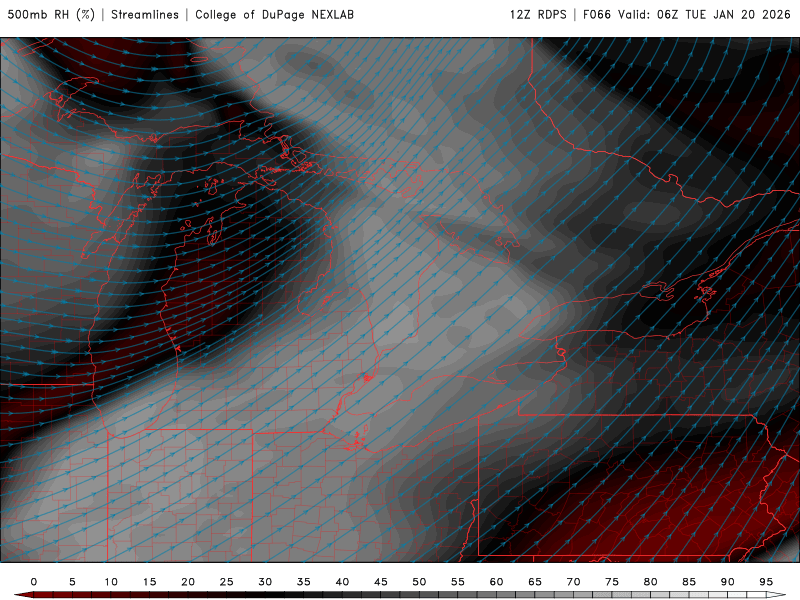The image size is (800, 600).
Task: Click the 500mb RH map image
Action: pyautogui.click(x=400, y=300)
